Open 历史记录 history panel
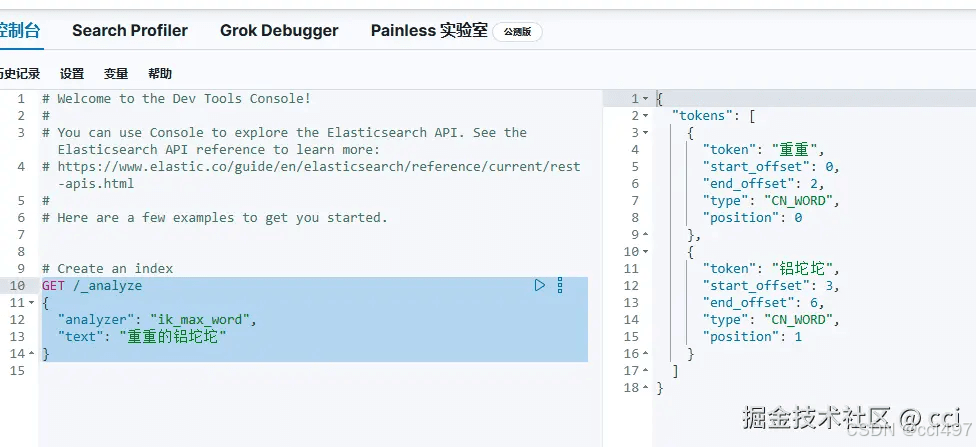 click(20, 74)
